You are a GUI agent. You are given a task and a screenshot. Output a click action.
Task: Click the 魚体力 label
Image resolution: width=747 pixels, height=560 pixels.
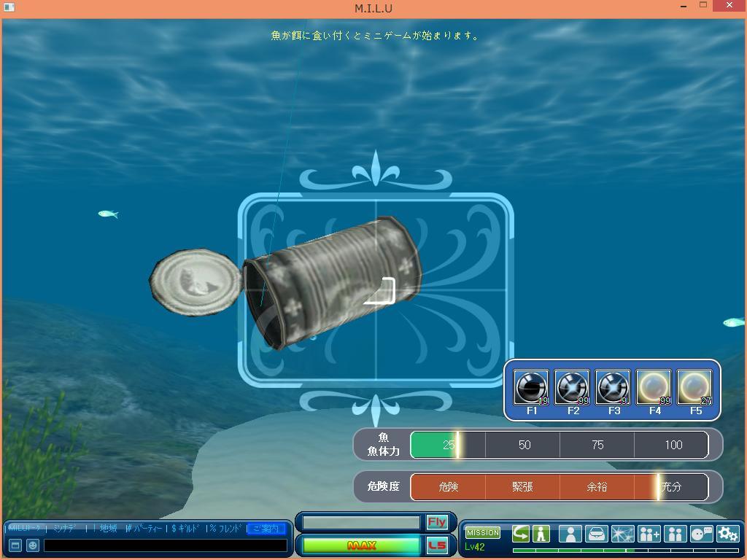coord(383,451)
